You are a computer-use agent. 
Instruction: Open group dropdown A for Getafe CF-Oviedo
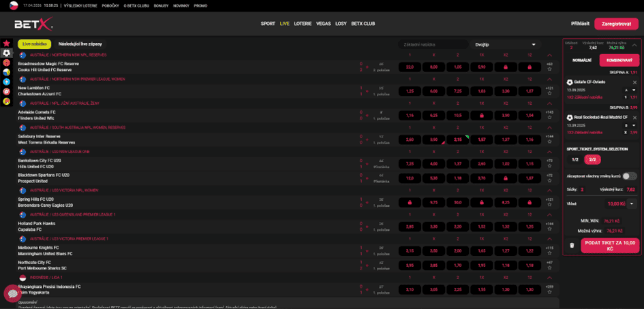[630, 91]
